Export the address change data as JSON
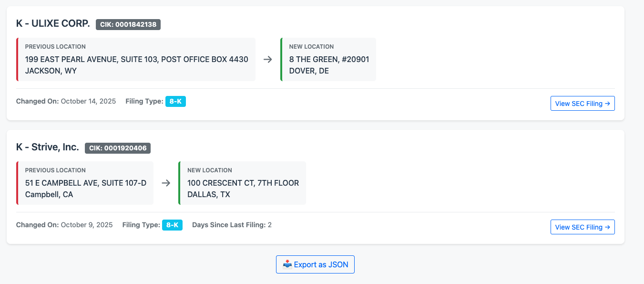Image resolution: width=644 pixels, height=284 pixels. point(315,264)
